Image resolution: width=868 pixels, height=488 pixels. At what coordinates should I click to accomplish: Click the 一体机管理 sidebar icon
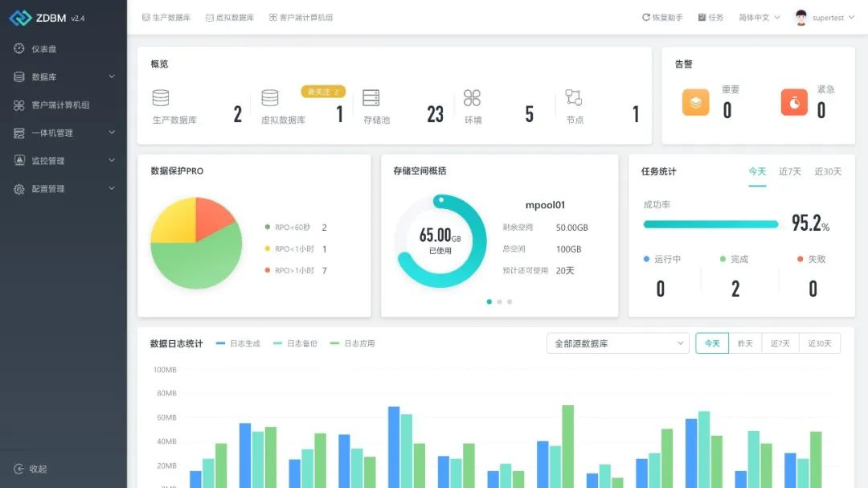coord(18,133)
